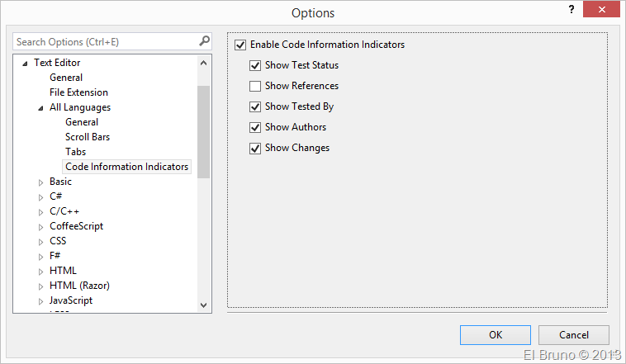The width and height of the screenshot is (626, 364).
Task: Collapse the All Languages node
Action: point(40,108)
